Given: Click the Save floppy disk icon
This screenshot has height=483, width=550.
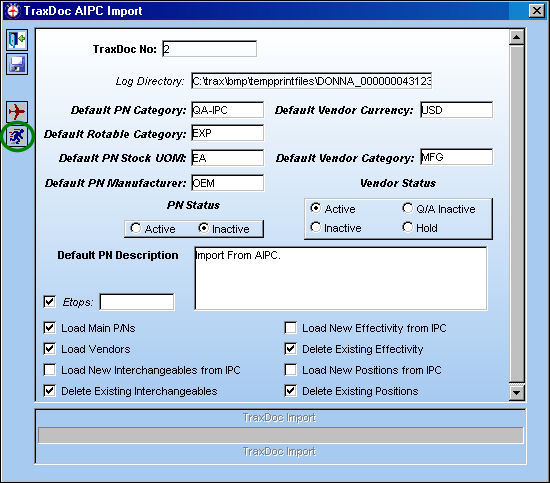Looking at the screenshot, I should [x=16, y=64].
